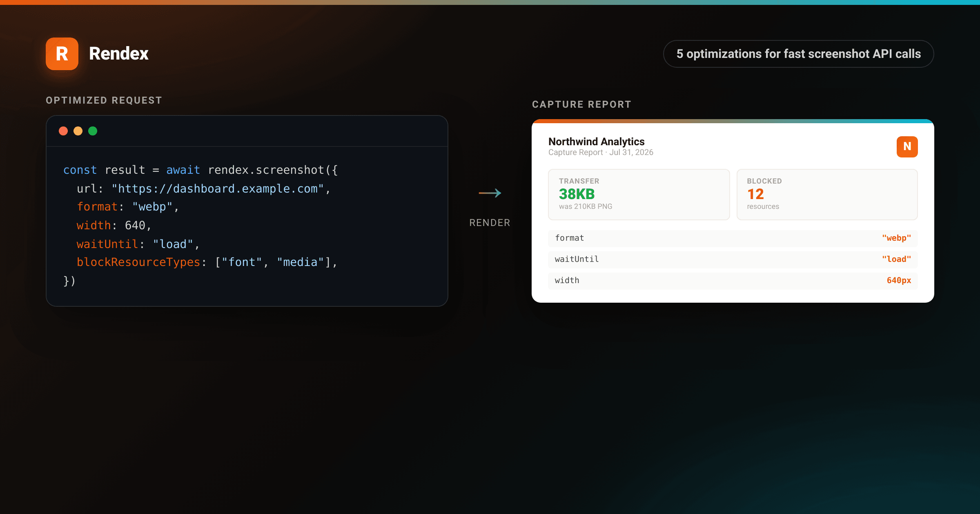Click the 12 blocked resources value

pos(755,194)
